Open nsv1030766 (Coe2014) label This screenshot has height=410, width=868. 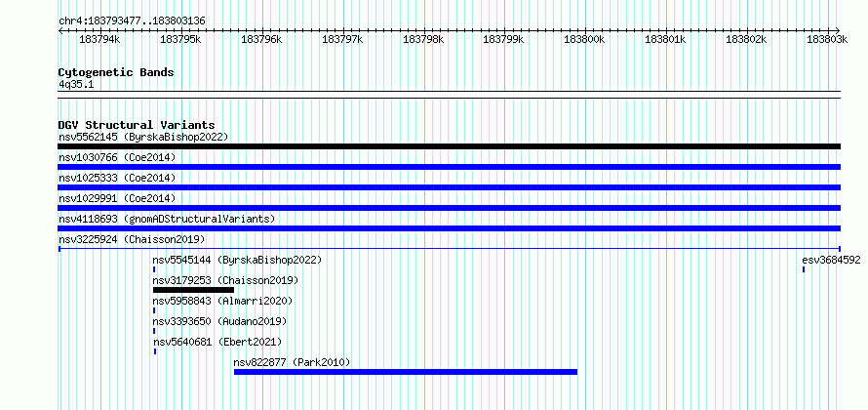117,157
